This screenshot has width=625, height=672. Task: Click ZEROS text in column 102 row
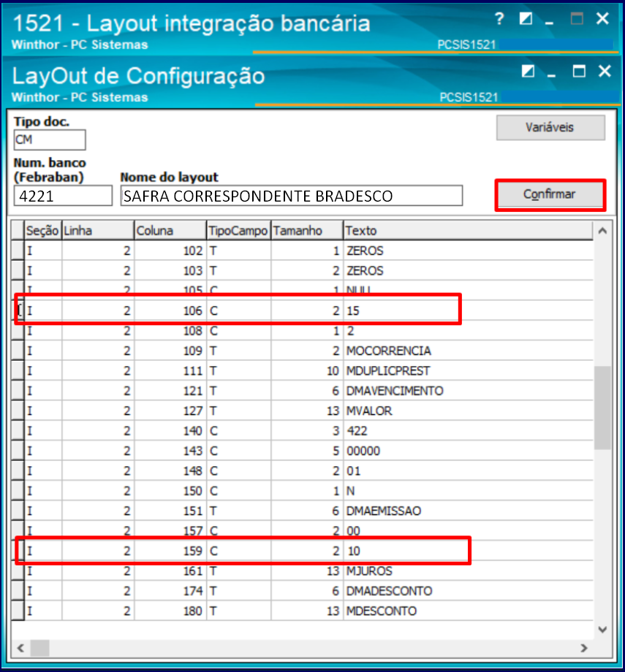click(469, 251)
